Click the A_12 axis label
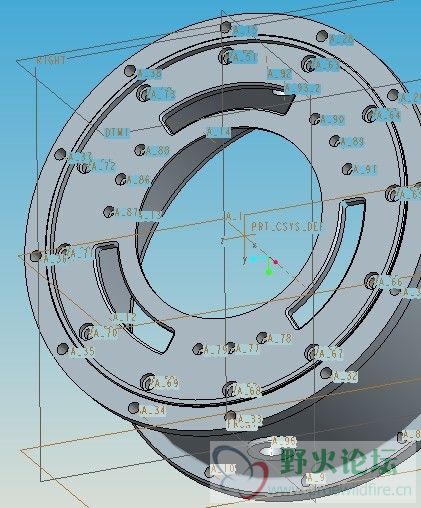Image resolution: width=421 pixels, height=508 pixels. point(125,317)
